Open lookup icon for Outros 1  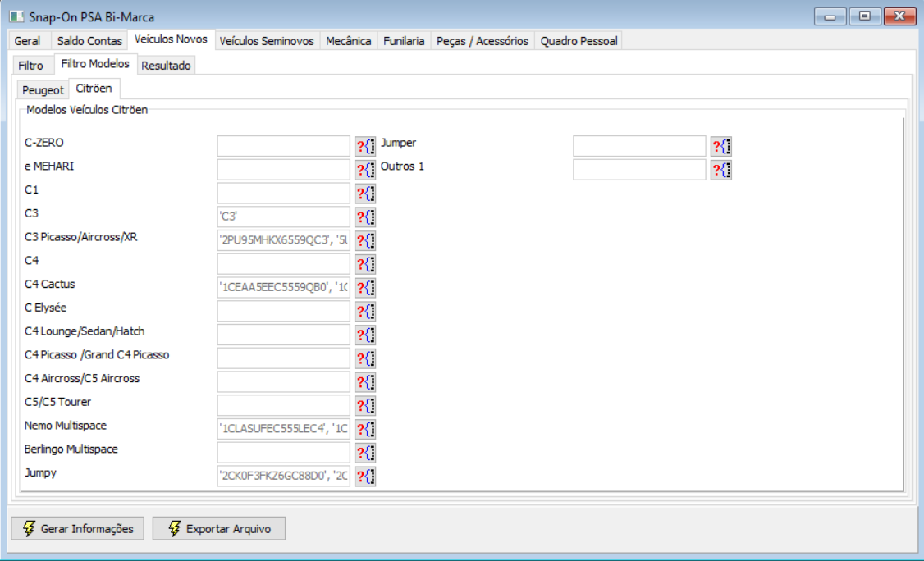pos(721,170)
